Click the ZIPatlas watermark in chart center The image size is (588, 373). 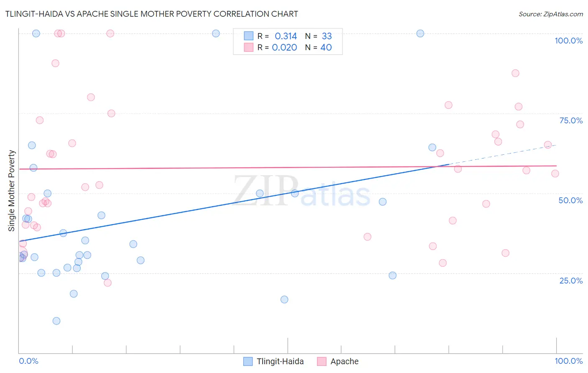click(302, 191)
